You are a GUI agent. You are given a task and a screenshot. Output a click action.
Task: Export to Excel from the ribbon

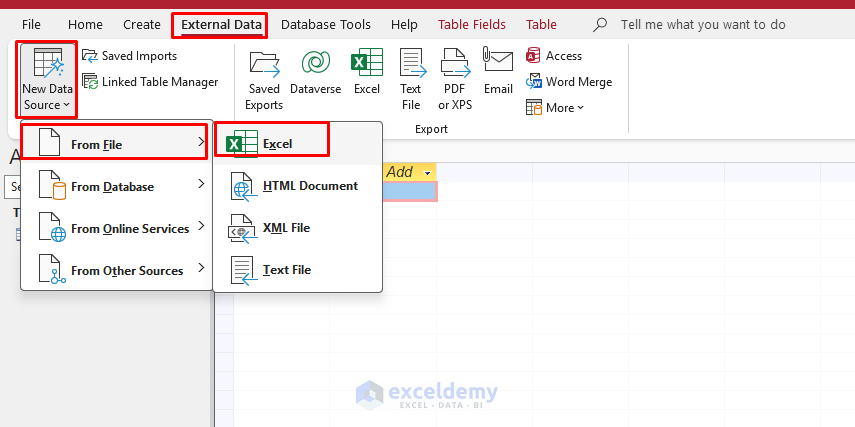(366, 72)
